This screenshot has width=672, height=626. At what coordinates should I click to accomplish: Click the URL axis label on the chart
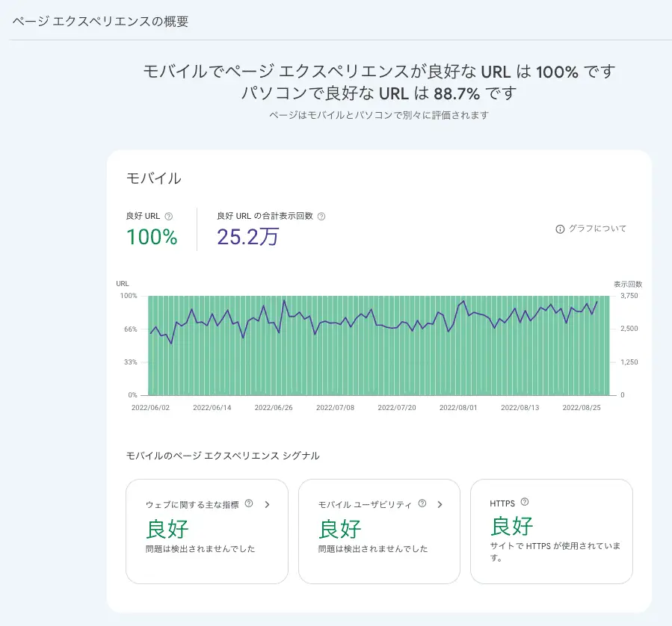click(x=122, y=284)
